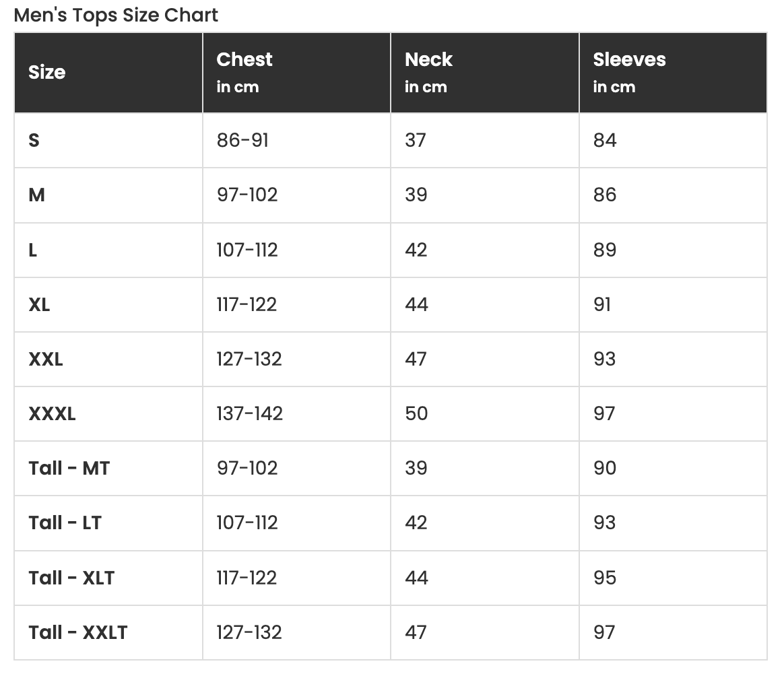Image resolution: width=784 pixels, height=676 pixels.
Task: Click the sleeve value 95 for Tall XLT
Action: coord(605,578)
